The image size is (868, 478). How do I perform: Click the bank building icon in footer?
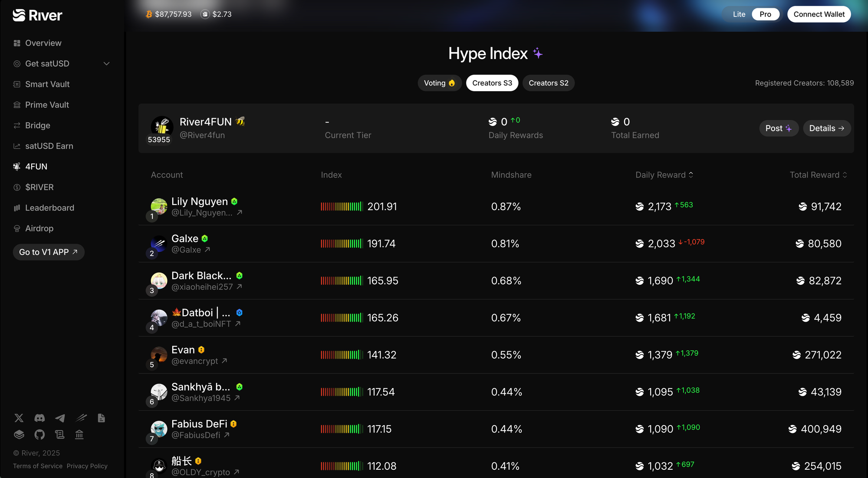pyautogui.click(x=79, y=435)
